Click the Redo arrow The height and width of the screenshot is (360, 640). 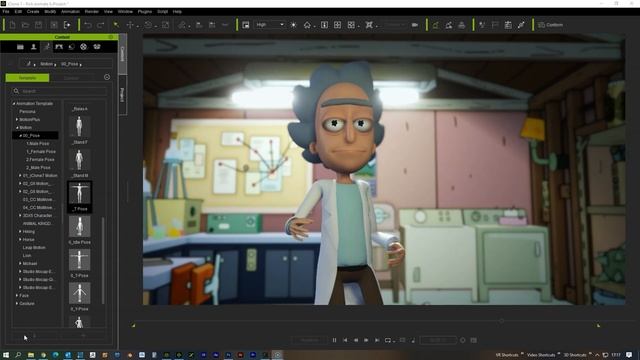pos(101,25)
